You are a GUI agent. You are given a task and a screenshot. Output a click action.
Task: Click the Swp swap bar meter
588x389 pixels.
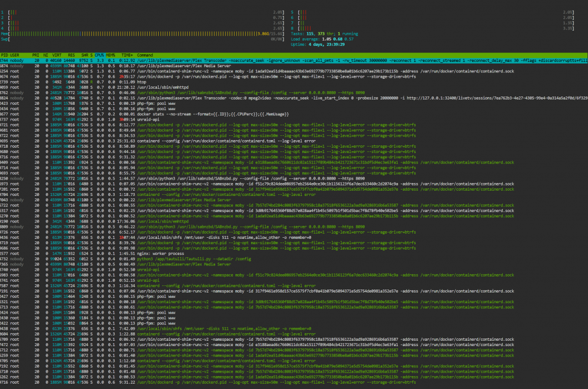142,39
